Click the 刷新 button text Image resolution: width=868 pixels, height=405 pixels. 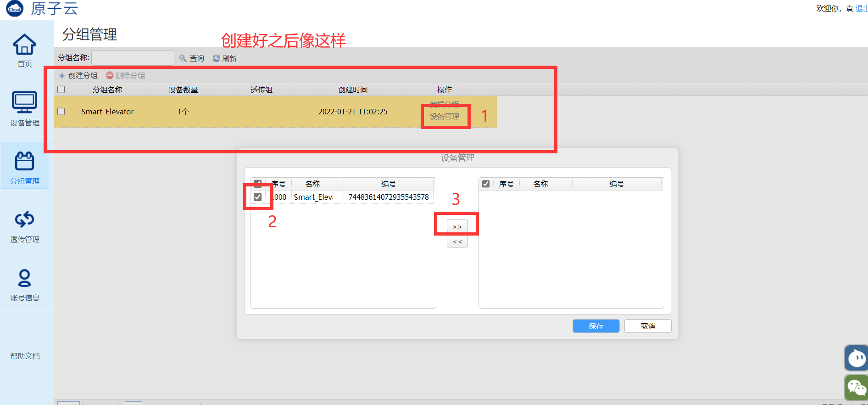(229, 58)
